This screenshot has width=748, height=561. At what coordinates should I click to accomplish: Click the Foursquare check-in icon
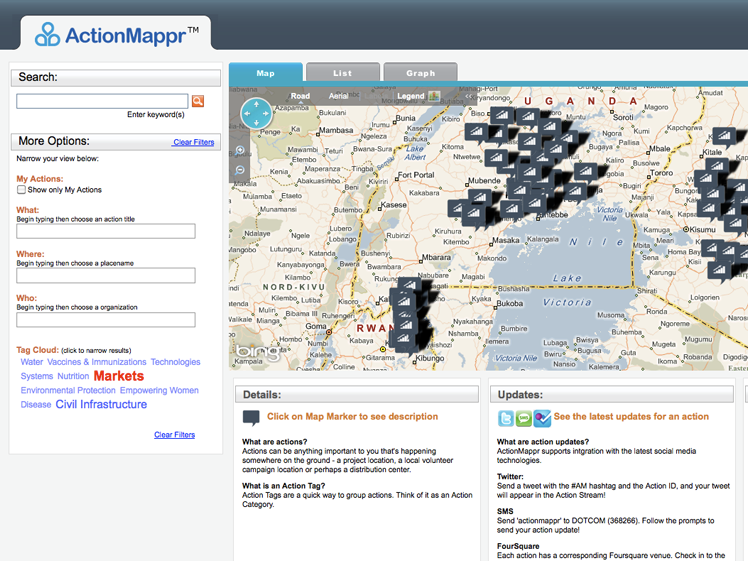[542, 418]
